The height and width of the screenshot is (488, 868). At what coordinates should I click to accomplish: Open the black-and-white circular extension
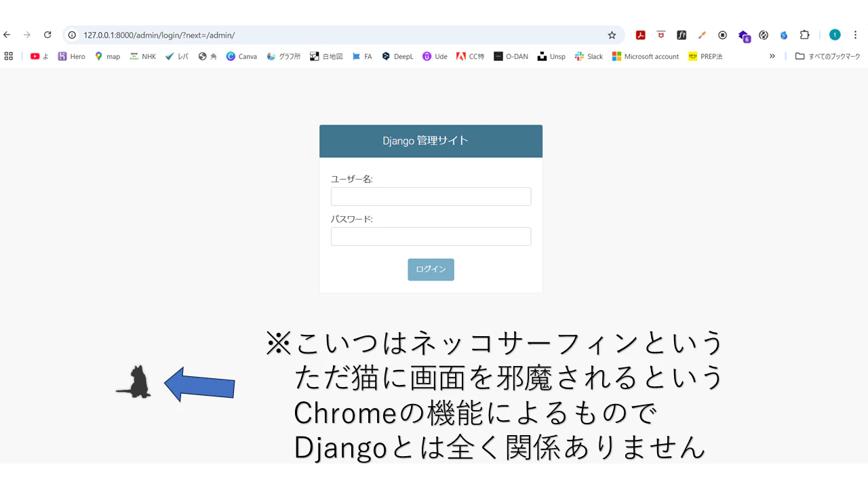tap(764, 35)
